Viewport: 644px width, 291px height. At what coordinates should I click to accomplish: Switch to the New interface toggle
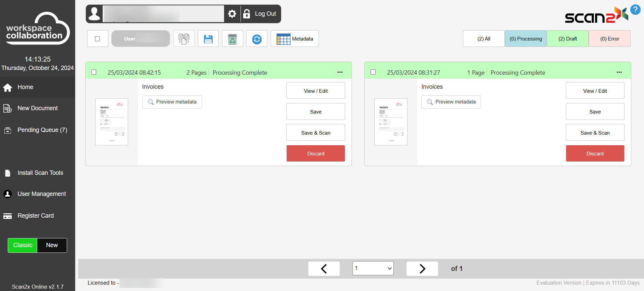[52, 245]
